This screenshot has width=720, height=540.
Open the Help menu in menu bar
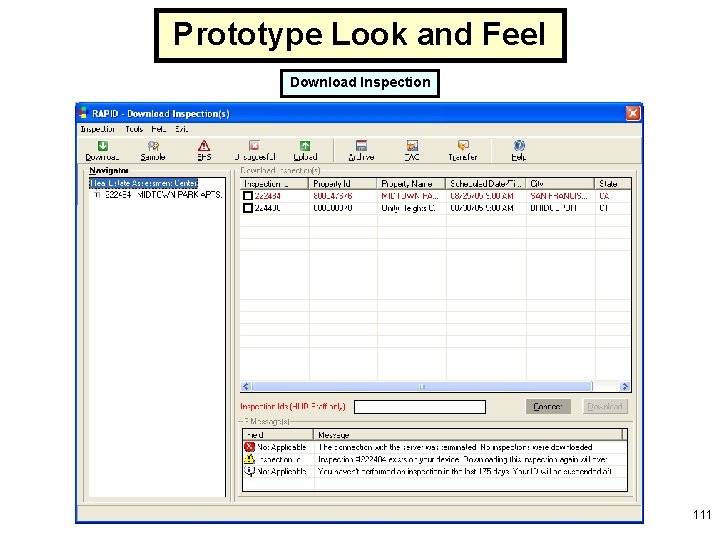[159, 129]
